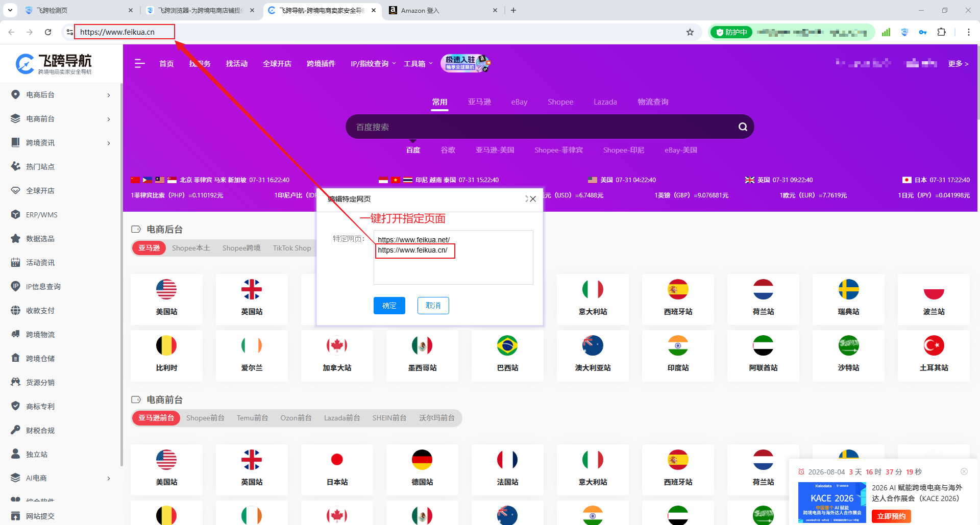This screenshot has height=525, width=980.
Task: Open the password key icon in the toolbar
Action: tap(923, 32)
